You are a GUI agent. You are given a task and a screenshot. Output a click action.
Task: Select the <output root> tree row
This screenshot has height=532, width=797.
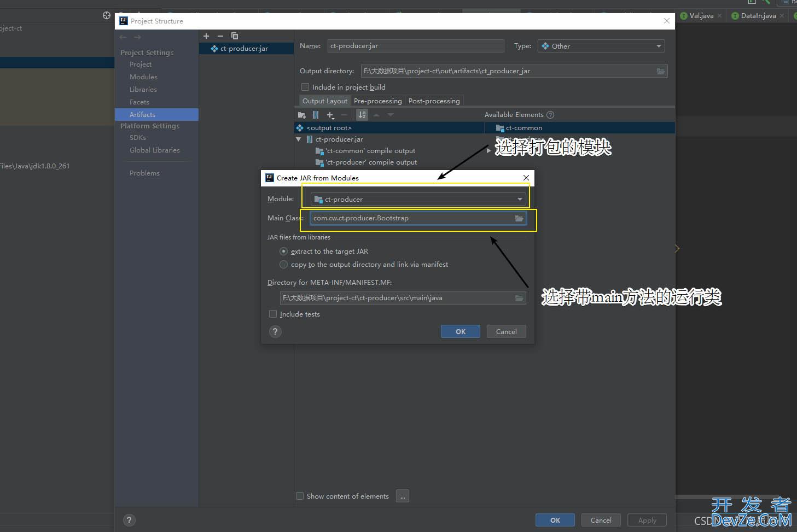389,128
